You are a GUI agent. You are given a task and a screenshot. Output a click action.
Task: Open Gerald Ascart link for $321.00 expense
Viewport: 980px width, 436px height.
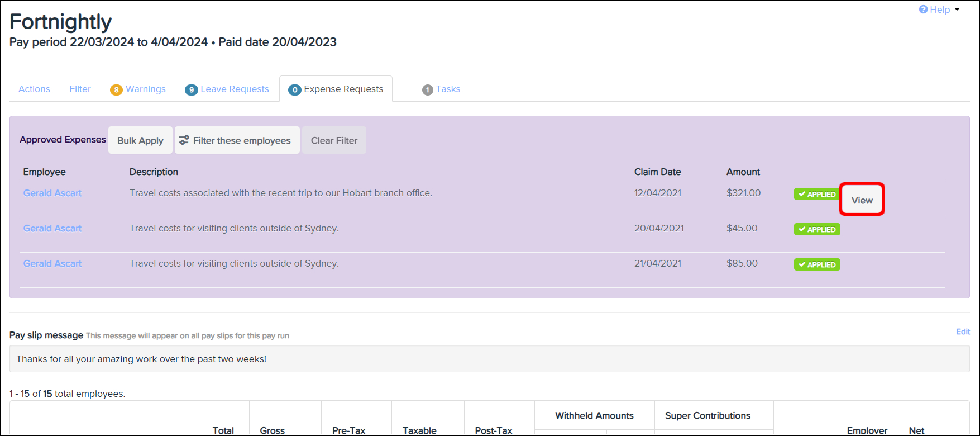tap(52, 193)
